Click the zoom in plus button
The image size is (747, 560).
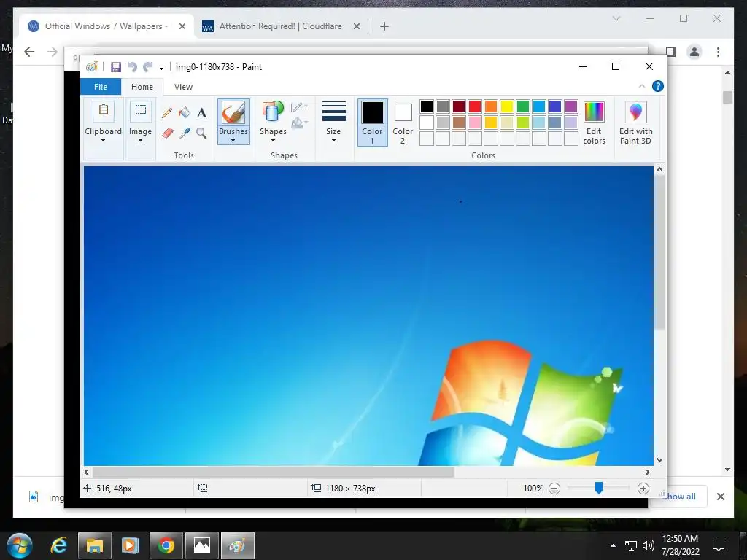pyautogui.click(x=643, y=489)
